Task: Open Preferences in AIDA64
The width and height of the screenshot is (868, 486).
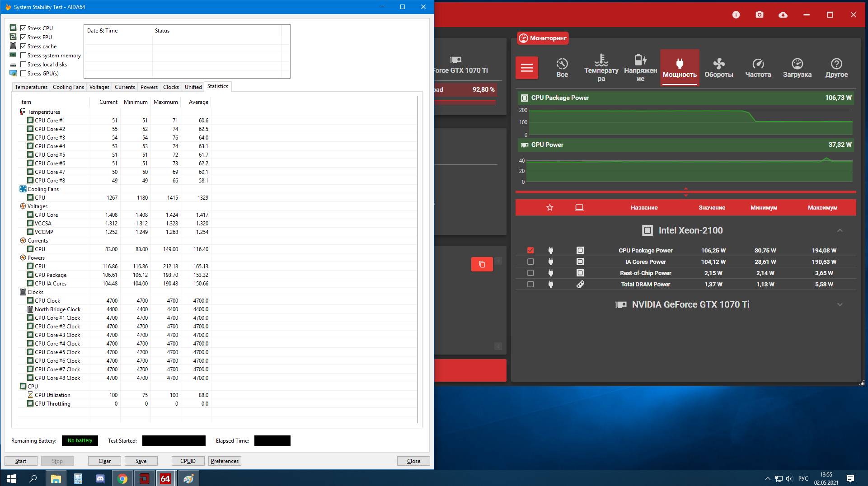Action: click(225, 461)
